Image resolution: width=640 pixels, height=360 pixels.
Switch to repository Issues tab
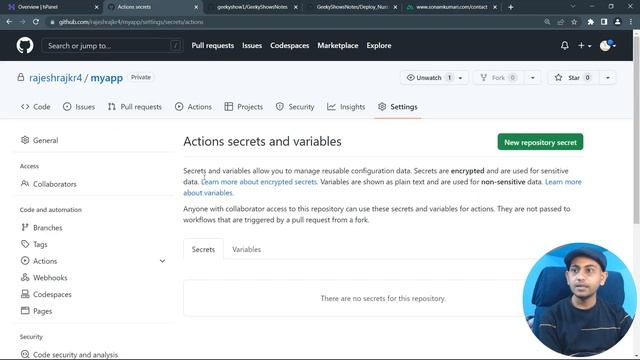79,107
